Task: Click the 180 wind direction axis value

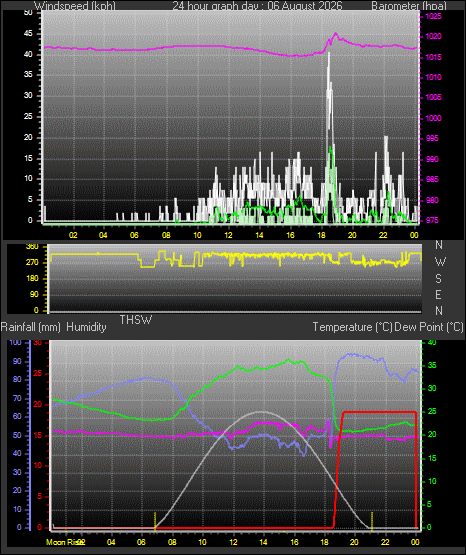Action: pyautogui.click(x=32, y=279)
